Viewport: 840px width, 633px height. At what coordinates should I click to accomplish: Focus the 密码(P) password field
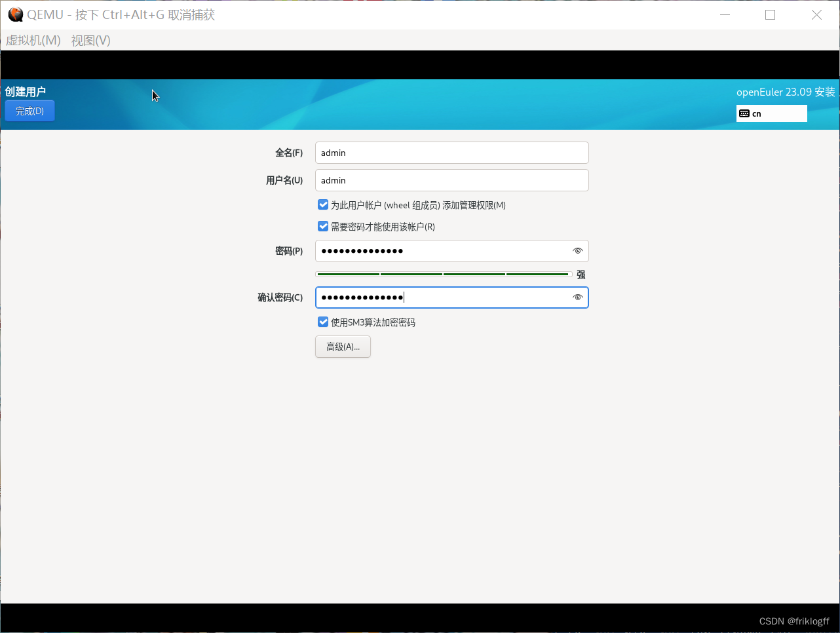(452, 251)
